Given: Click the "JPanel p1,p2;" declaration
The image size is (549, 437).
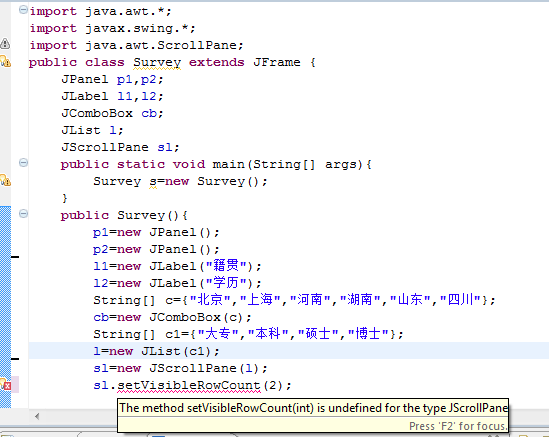Looking at the screenshot, I should click(112, 79).
